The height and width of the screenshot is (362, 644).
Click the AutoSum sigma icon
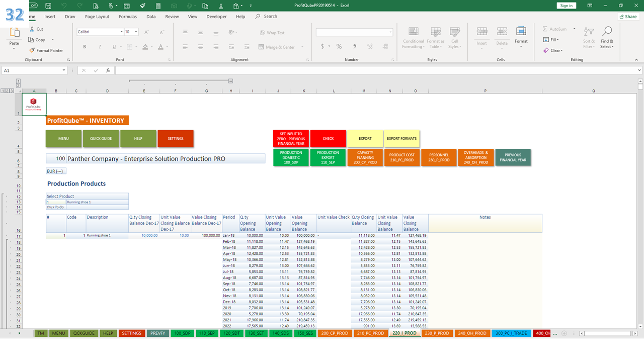click(545, 29)
